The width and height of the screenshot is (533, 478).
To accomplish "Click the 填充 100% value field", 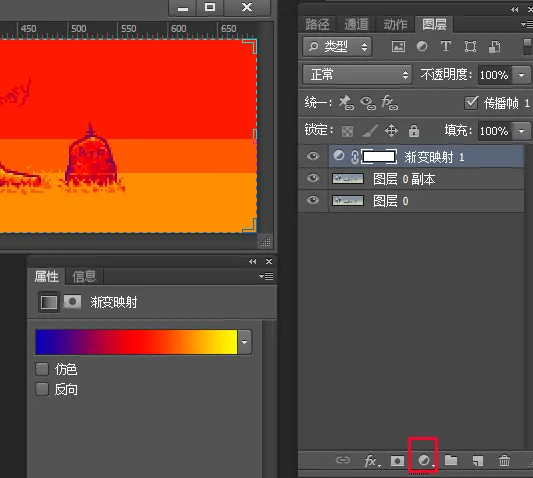I will [495, 131].
